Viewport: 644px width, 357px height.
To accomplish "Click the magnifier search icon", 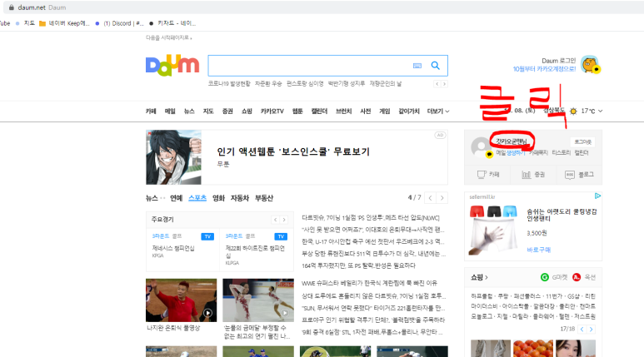I will coord(436,65).
